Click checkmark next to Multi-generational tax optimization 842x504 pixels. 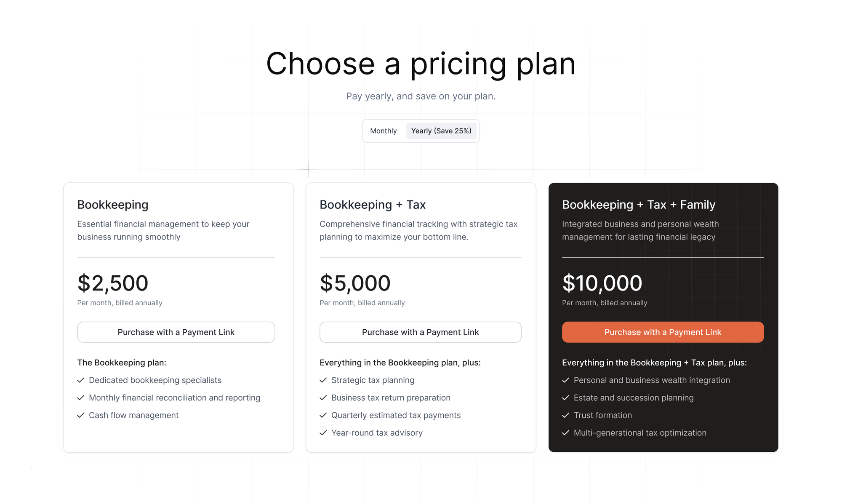(566, 433)
